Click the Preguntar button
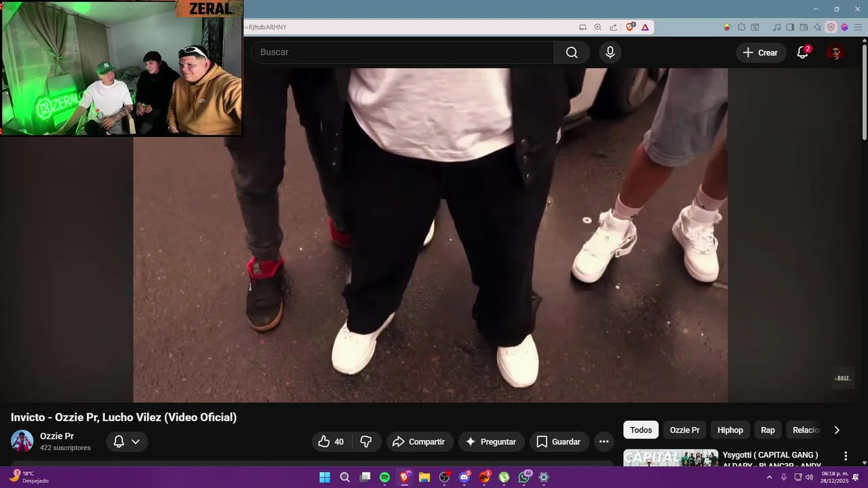The width and height of the screenshot is (868, 488). click(491, 442)
